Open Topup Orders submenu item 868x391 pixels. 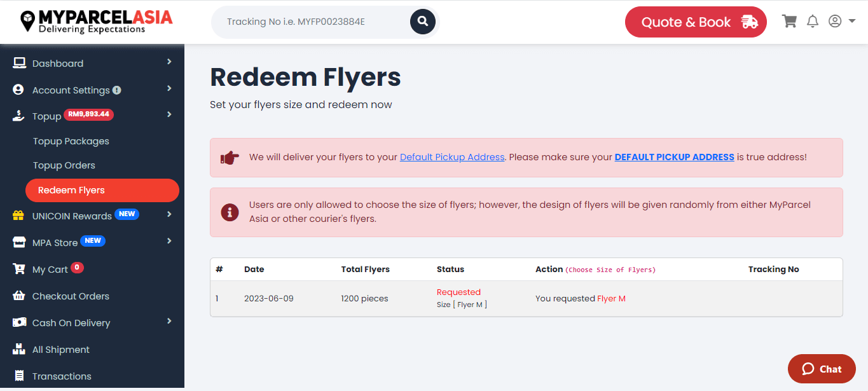pos(64,165)
